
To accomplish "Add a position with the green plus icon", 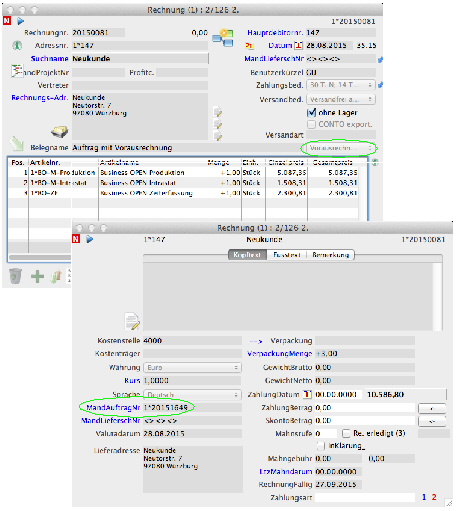I will (x=37, y=276).
